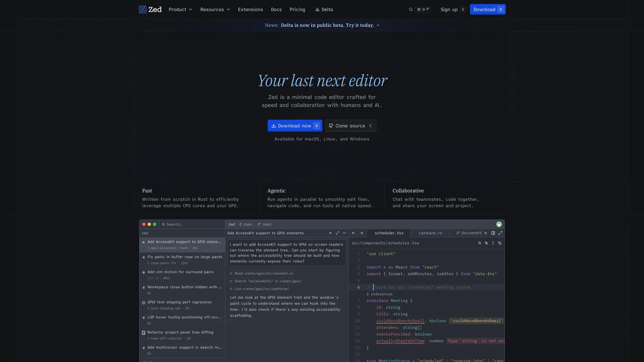Screen dimensions: 644x362
Task: Open the search icon in the top navbar
Action: click(x=411, y=9)
